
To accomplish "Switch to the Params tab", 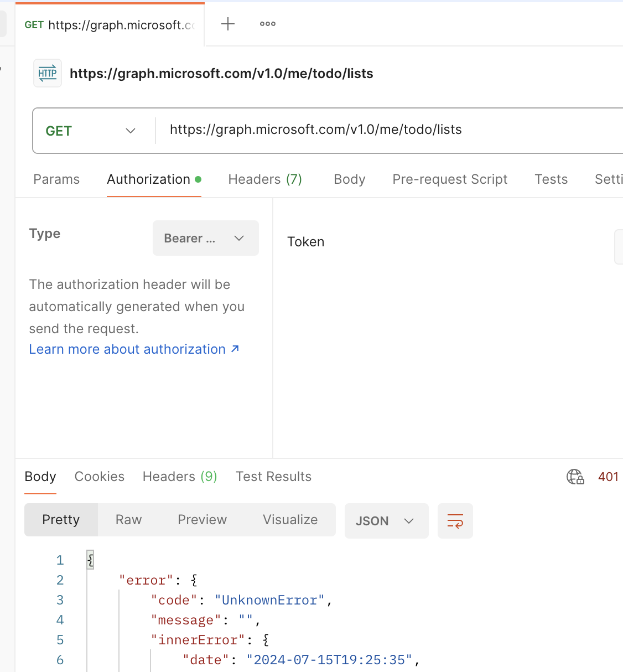I will [56, 179].
